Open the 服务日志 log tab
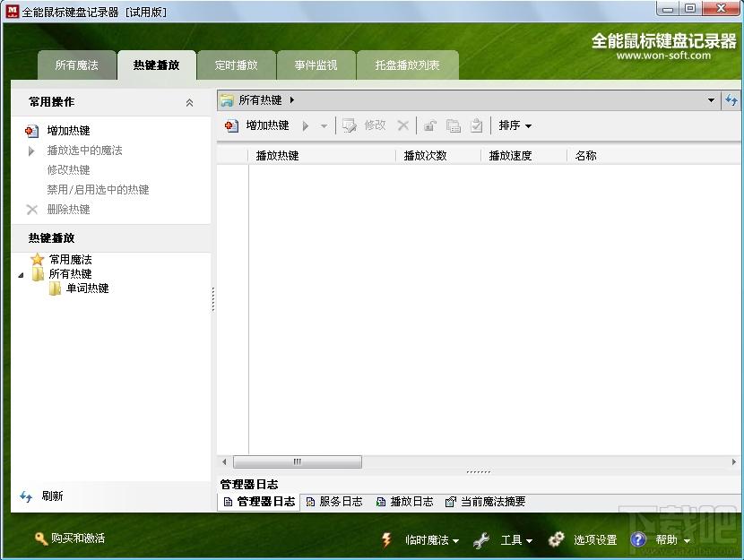The width and height of the screenshot is (744, 560). (334, 502)
